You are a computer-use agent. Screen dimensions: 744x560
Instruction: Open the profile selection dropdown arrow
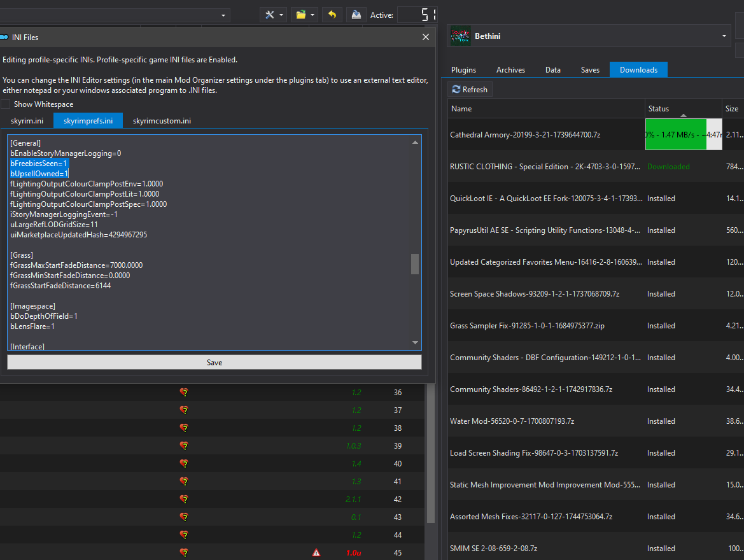(x=224, y=15)
